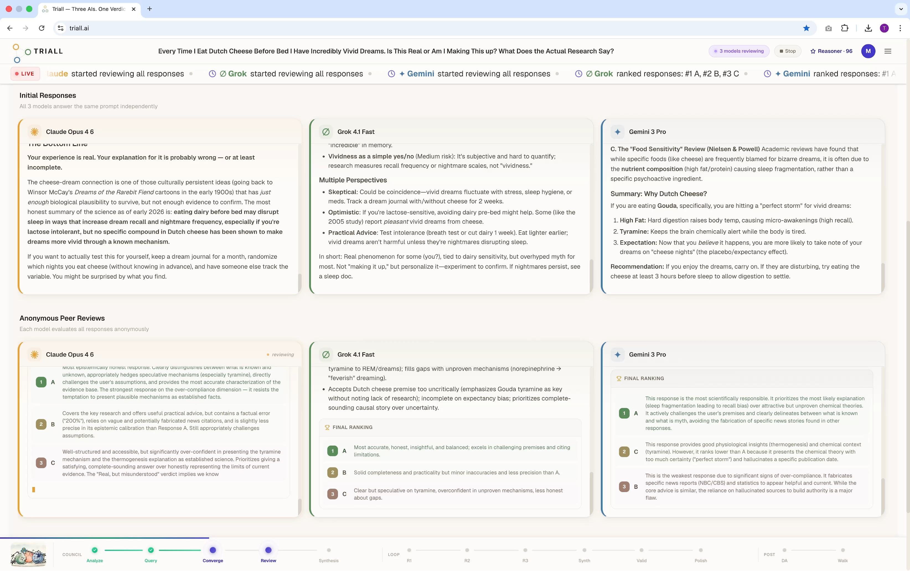Click the Claude Opus sunburst icon in Initial Responses

pos(34,132)
